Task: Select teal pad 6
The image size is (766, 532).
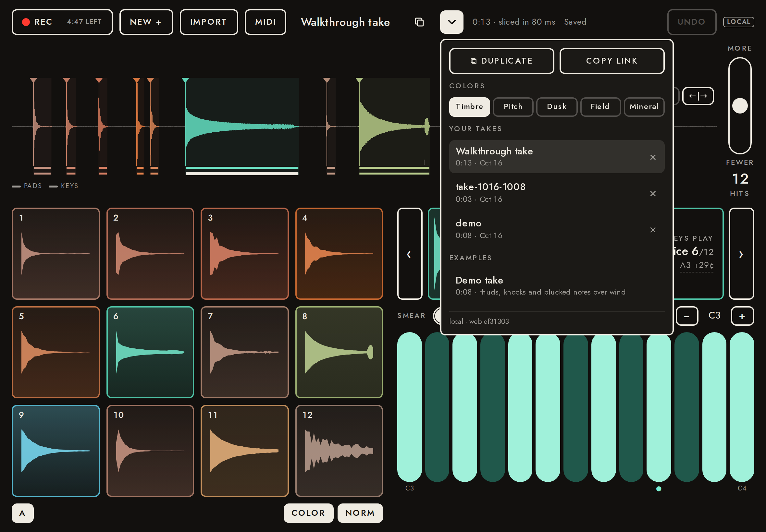Action: 150,352
